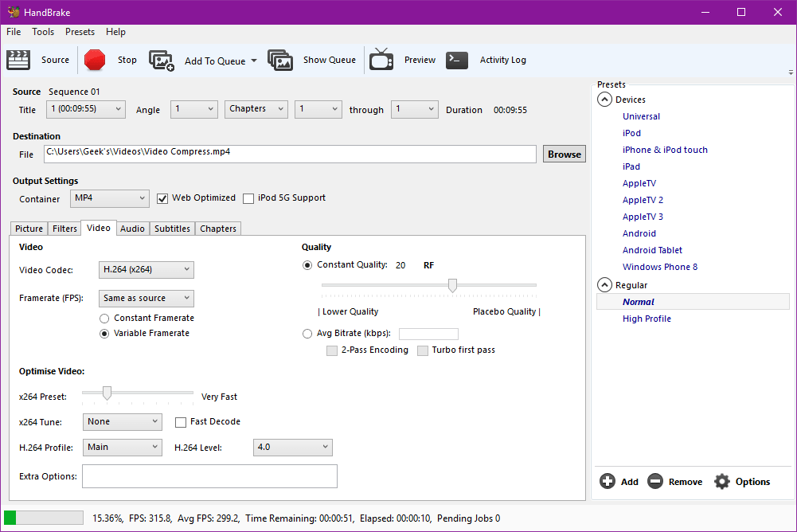Viewport: 797px width, 532px height.
Task: Click the HandBrake app logo in title bar
Action: click(x=14, y=12)
